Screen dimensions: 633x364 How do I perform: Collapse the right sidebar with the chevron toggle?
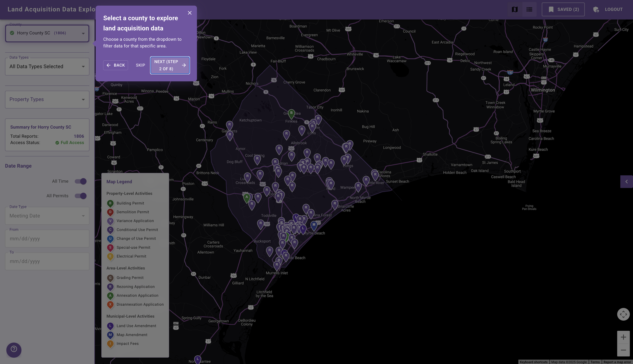pyautogui.click(x=626, y=181)
